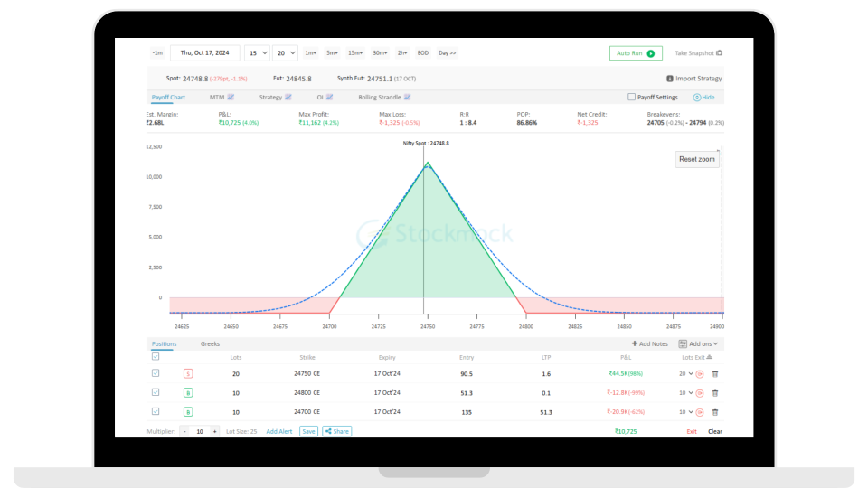Viewport: 868px width, 488px height.
Task: Click the S sell badge on 24750 CE
Action: [x=188, y=373]
